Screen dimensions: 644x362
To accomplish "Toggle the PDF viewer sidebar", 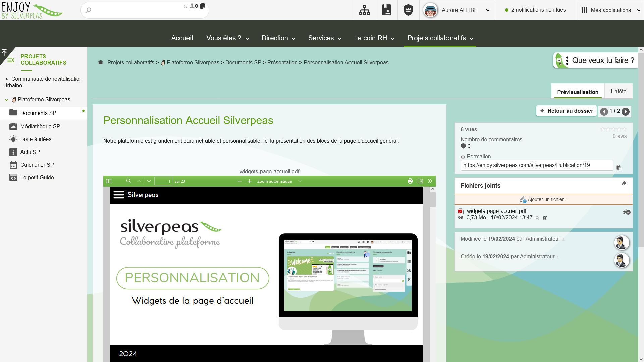I will point(109,181).
